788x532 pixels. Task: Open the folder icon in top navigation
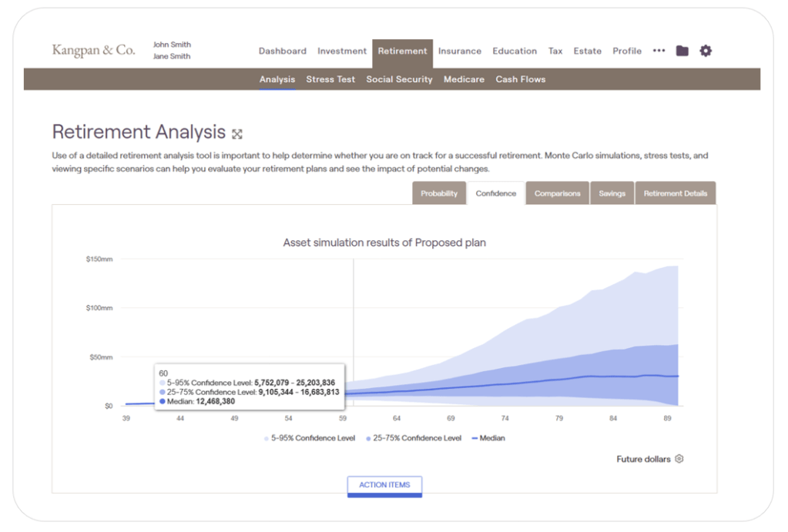pos(682,51)
